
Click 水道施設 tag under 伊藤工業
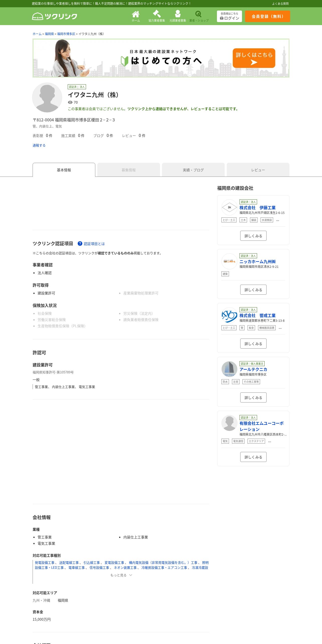(x=267, y=220)
